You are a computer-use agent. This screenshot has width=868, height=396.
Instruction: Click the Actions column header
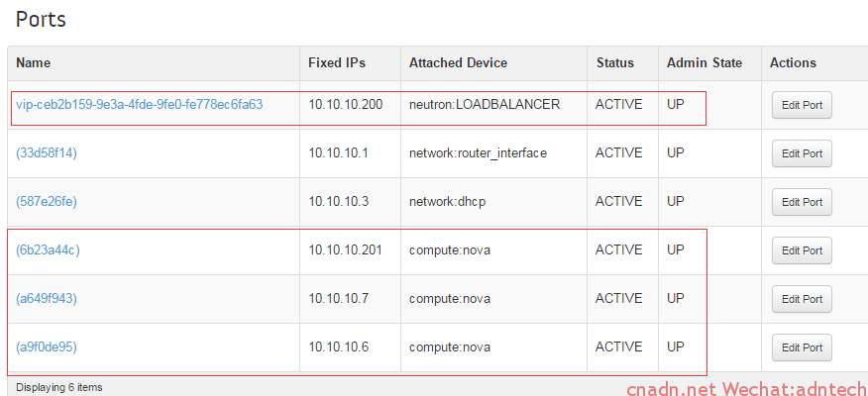[x=793, y=63]
